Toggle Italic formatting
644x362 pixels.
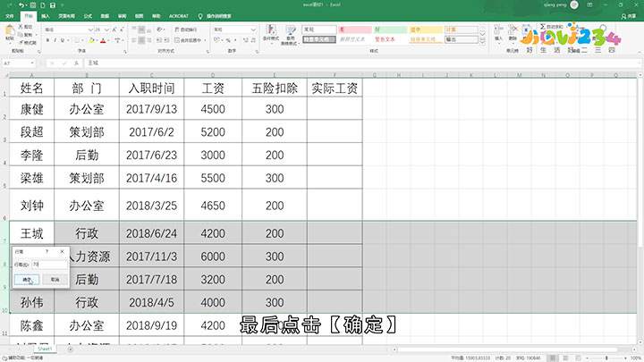click(x=55, y=40)
